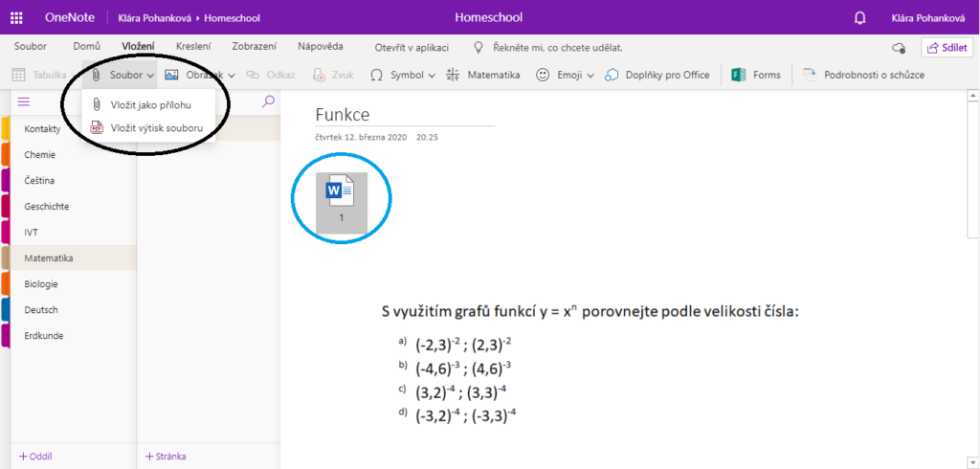Choose Vložit jako přílohu

[150, 104]
